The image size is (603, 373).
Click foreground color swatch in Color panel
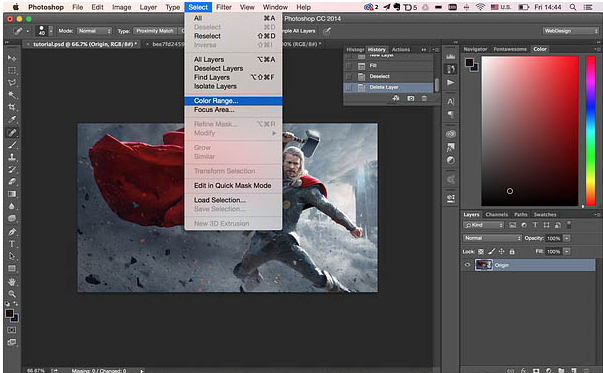pos(469,62)
